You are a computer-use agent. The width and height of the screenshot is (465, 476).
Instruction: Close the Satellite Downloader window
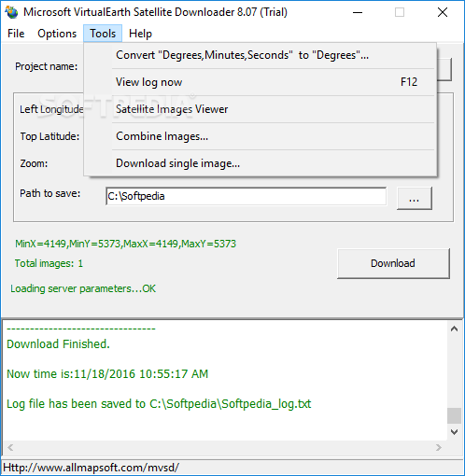click(x=443, y=12)
